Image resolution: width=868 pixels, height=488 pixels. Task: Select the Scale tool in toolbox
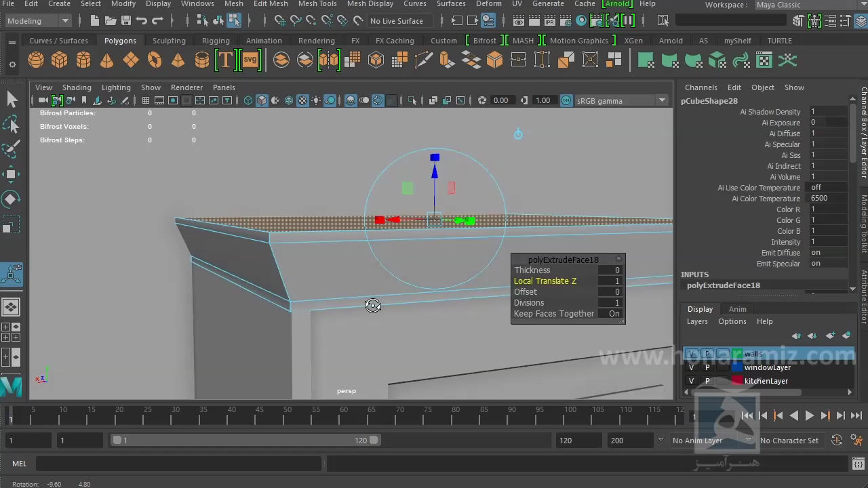12,224
